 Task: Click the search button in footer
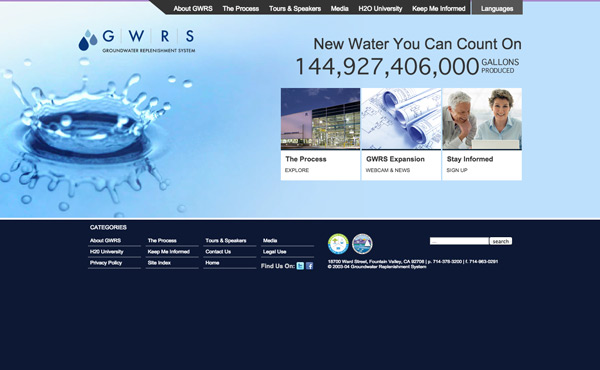[x=501, y=241]
